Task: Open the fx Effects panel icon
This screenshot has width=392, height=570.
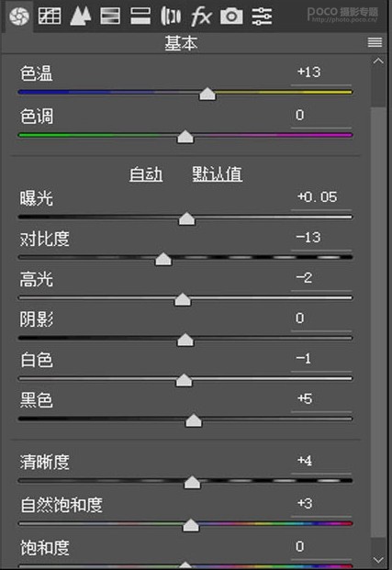Action: [201, 17]
